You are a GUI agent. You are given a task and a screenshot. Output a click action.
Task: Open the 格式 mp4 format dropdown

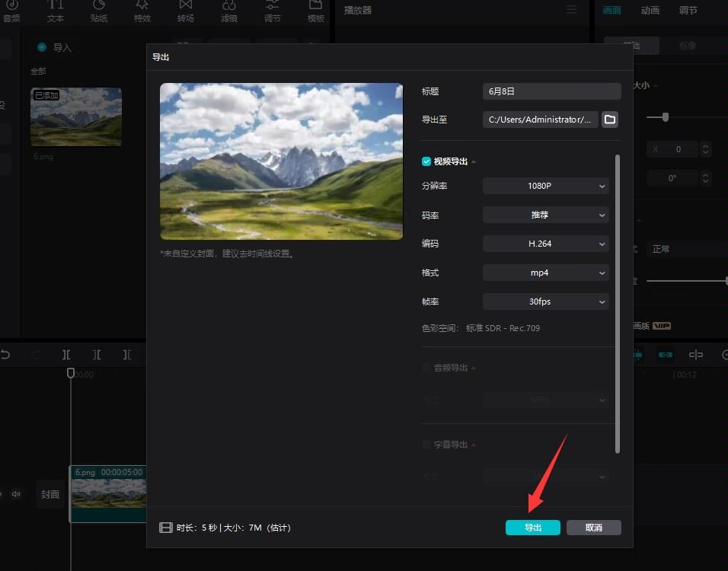[x=545, y=273]
